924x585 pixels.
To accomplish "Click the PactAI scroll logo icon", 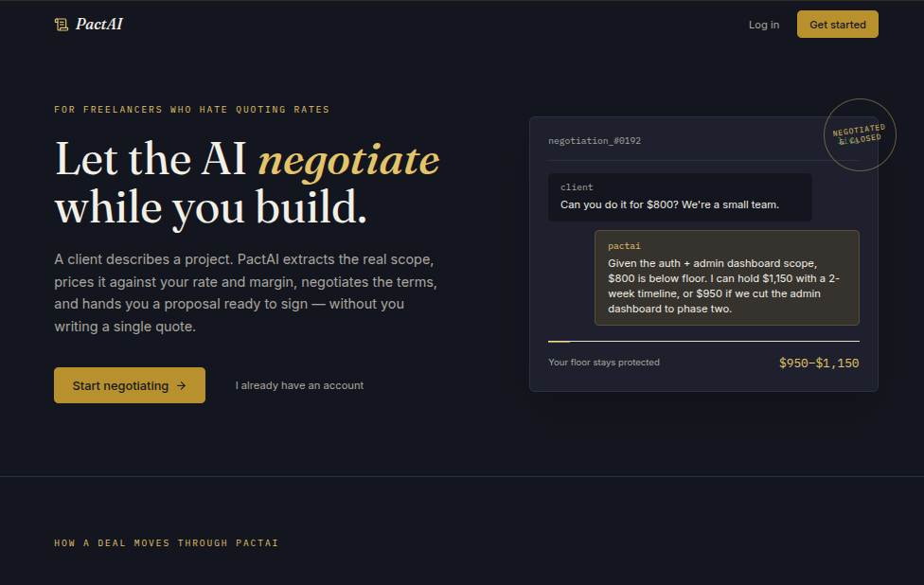I will click(62, 25).
